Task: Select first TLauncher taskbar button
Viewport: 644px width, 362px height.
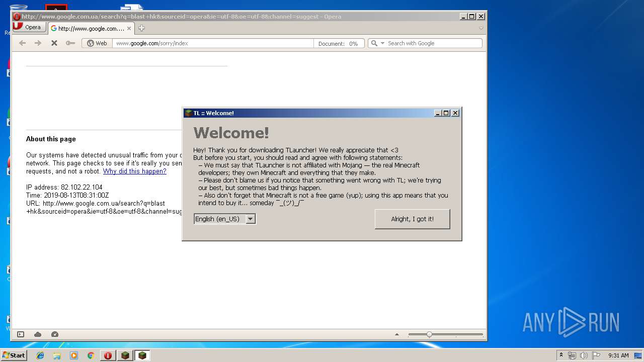Action: (125, 355)
